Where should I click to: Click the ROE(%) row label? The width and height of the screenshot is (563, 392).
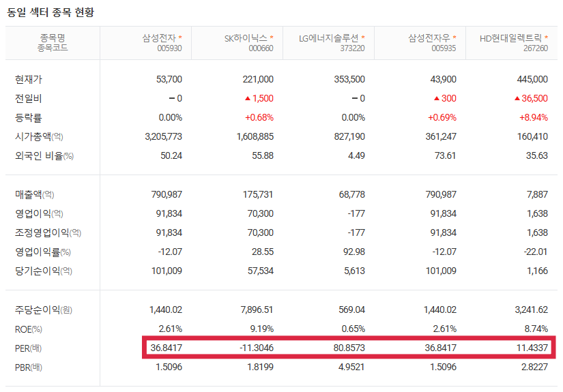(29, 329)
